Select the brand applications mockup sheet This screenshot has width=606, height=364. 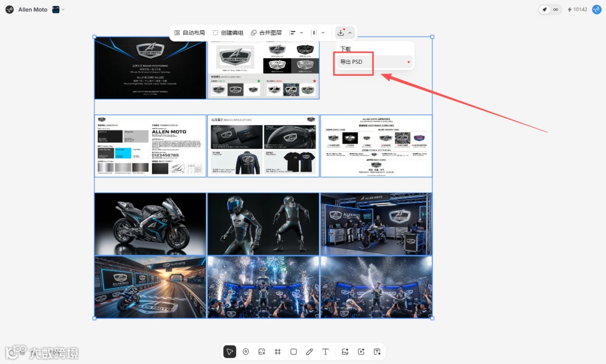click(x=263, y=146)
